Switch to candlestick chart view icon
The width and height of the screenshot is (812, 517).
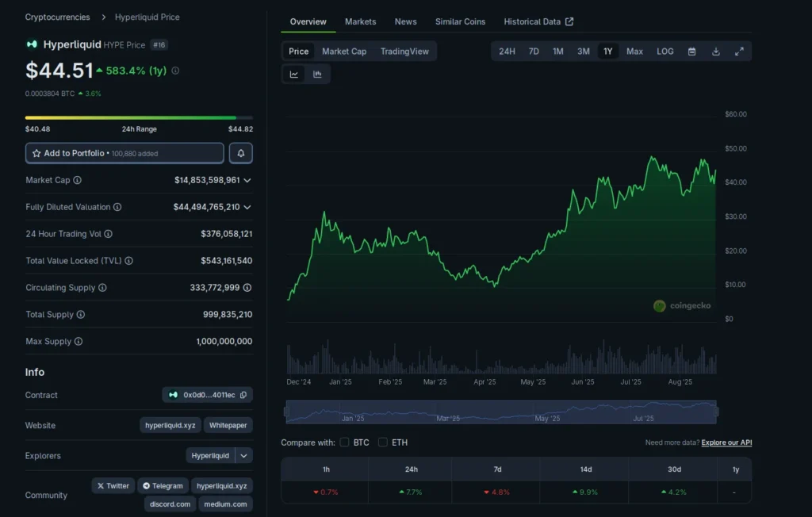point(317,74)
